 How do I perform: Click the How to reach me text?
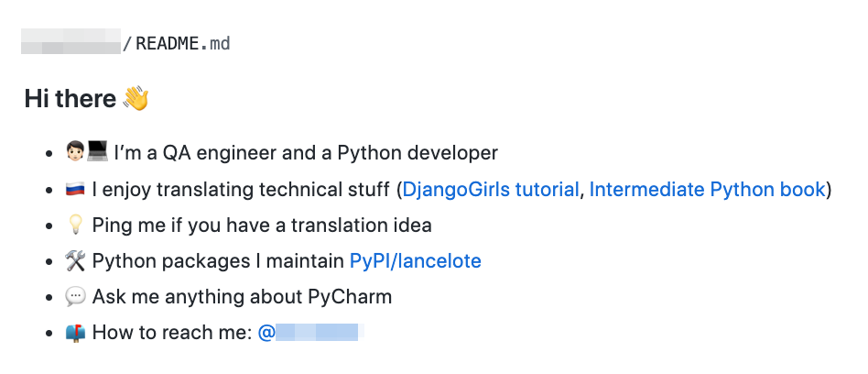pos(172,333)
